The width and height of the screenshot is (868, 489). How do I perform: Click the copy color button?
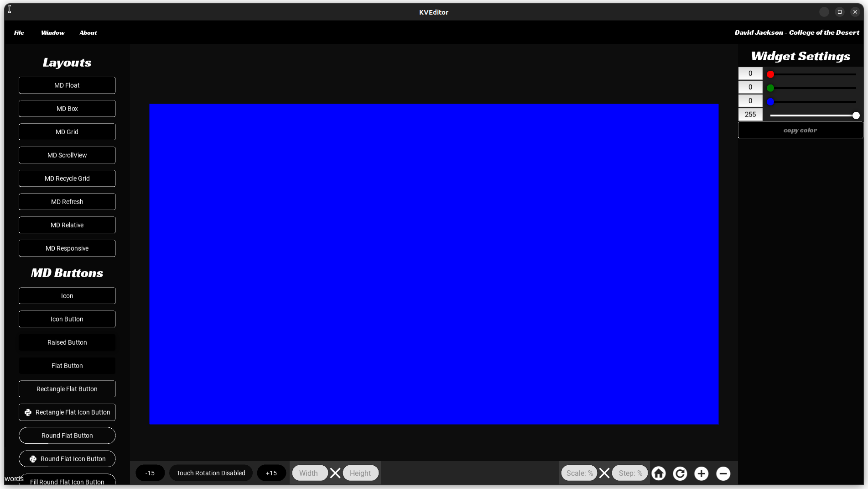800,130
